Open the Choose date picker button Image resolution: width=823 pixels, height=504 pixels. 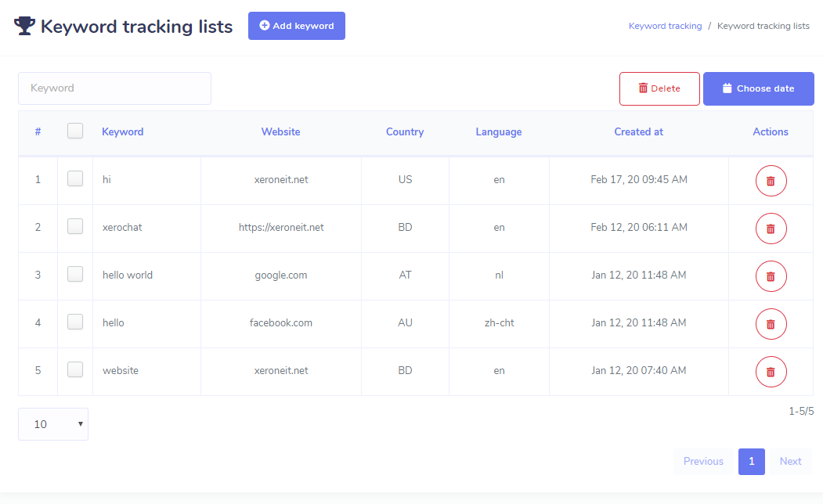(758, 88)
